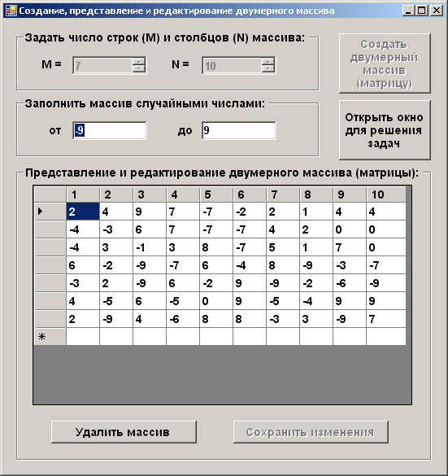Select column header 3 in the grid

[x=150, y=194]
